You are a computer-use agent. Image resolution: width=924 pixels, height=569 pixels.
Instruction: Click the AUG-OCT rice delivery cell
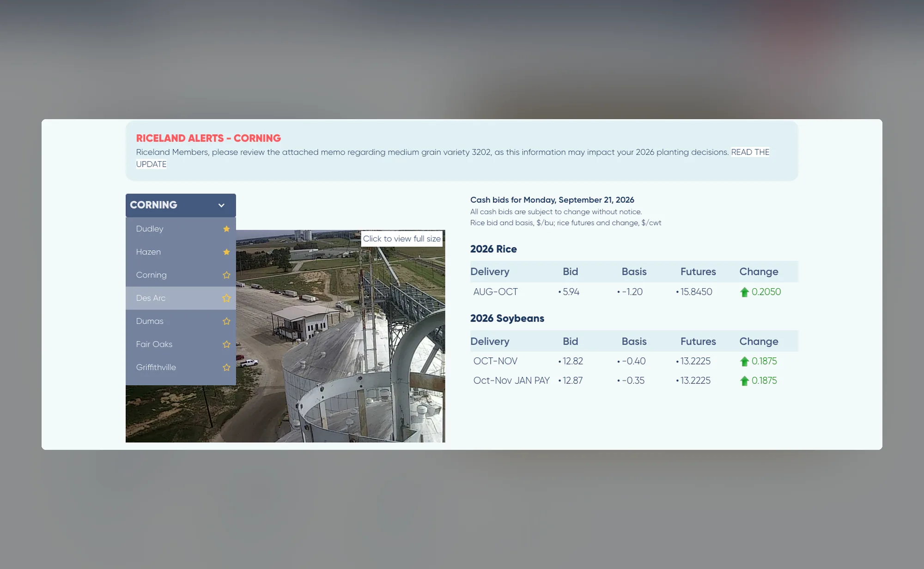pos(495,292)
